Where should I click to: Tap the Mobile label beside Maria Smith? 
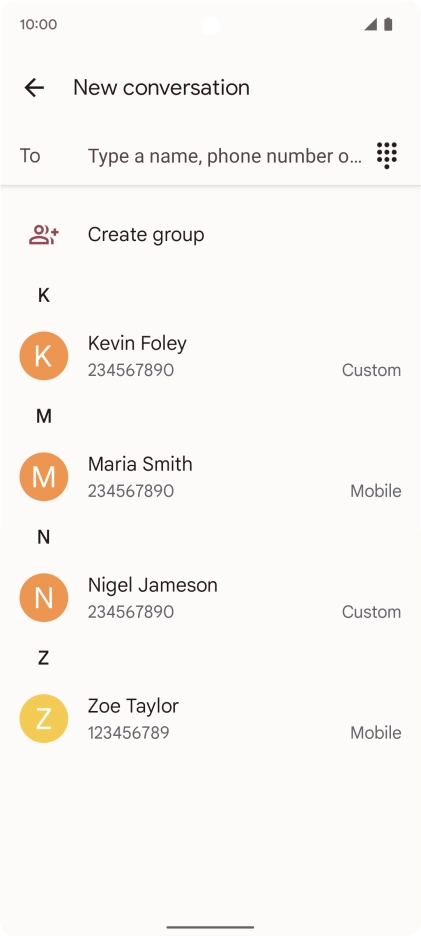(376, 491)
